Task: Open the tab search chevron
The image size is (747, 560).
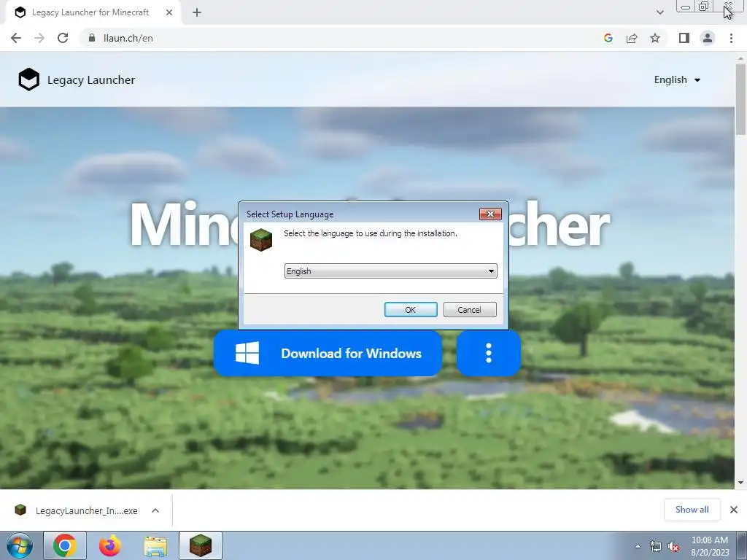Action: pos(659,12)
